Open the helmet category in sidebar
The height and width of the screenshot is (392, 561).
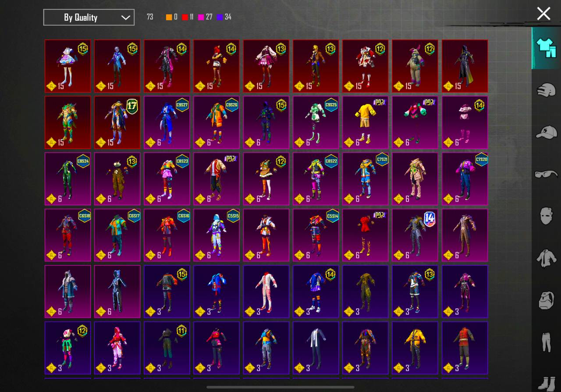pos(546,90)
